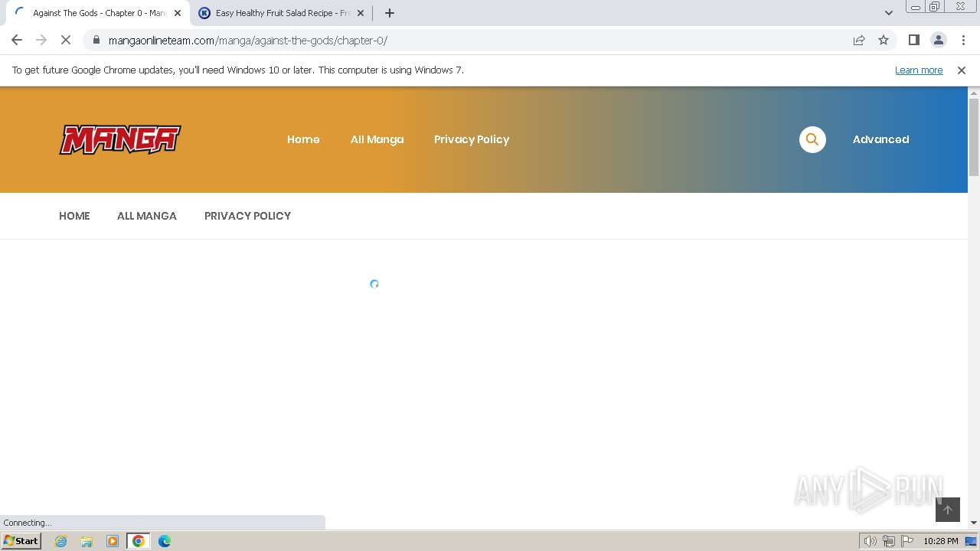
Task: Click the page vertical scrollbar thumb
Action: 974,138
